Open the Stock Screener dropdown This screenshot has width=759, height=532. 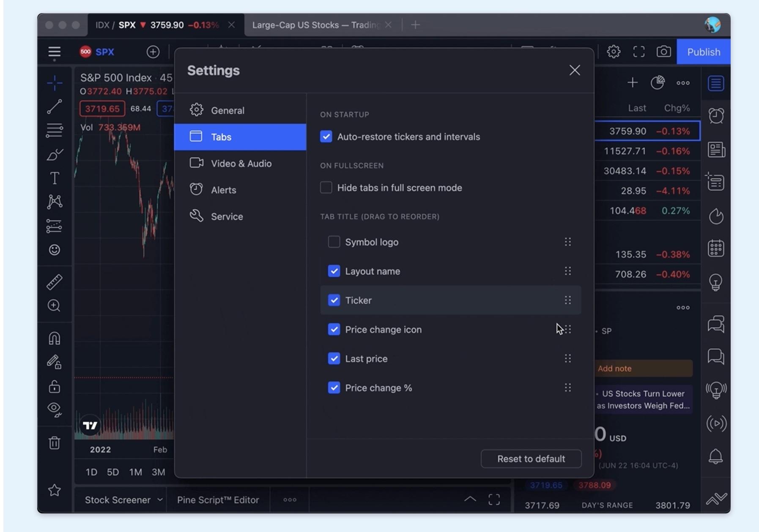(x=123, y=500)
